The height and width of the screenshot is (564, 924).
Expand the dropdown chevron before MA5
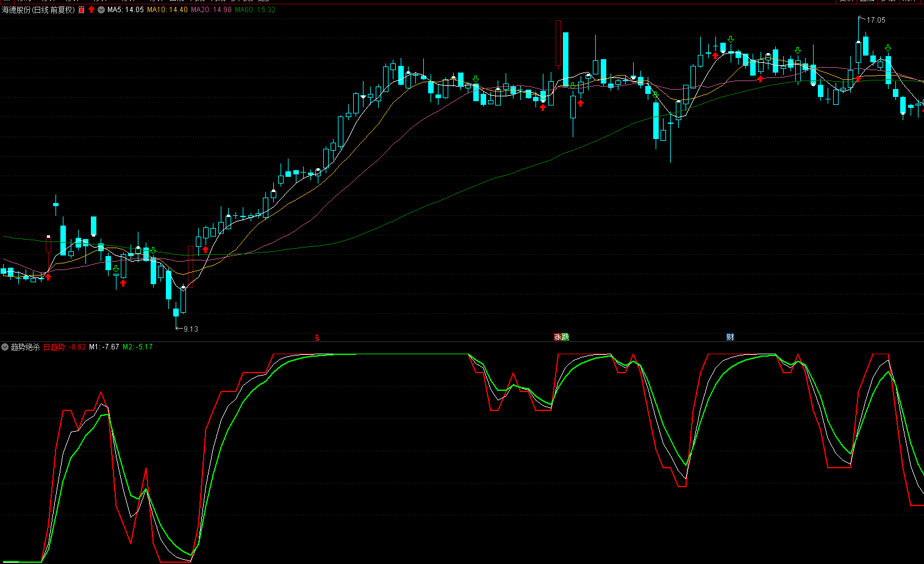click(101, 10)
